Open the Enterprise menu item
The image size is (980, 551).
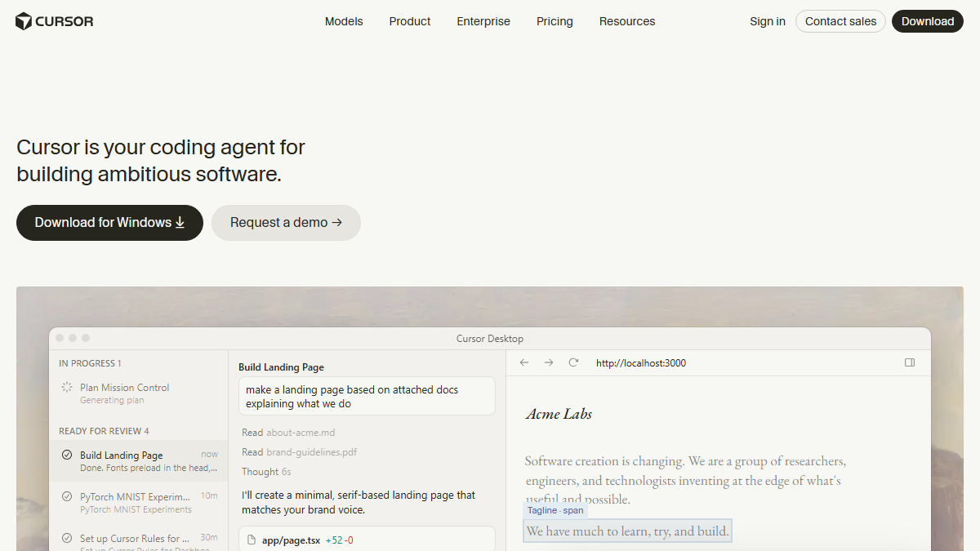483,21
